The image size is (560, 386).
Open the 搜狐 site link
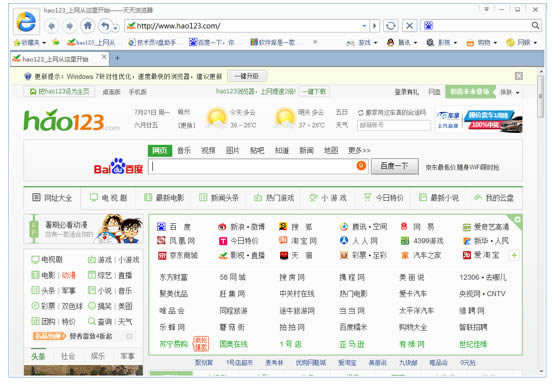click(x=295, y=227)
